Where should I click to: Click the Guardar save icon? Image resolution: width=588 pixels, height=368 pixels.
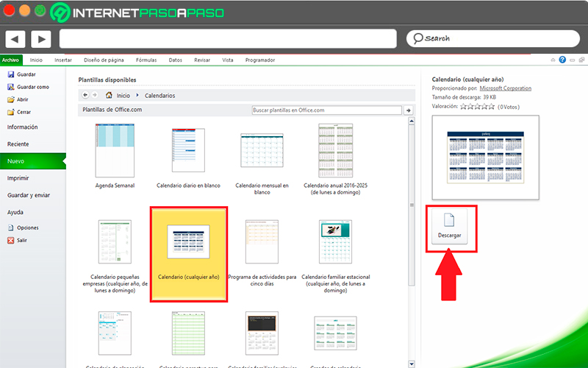pos(11,74)
